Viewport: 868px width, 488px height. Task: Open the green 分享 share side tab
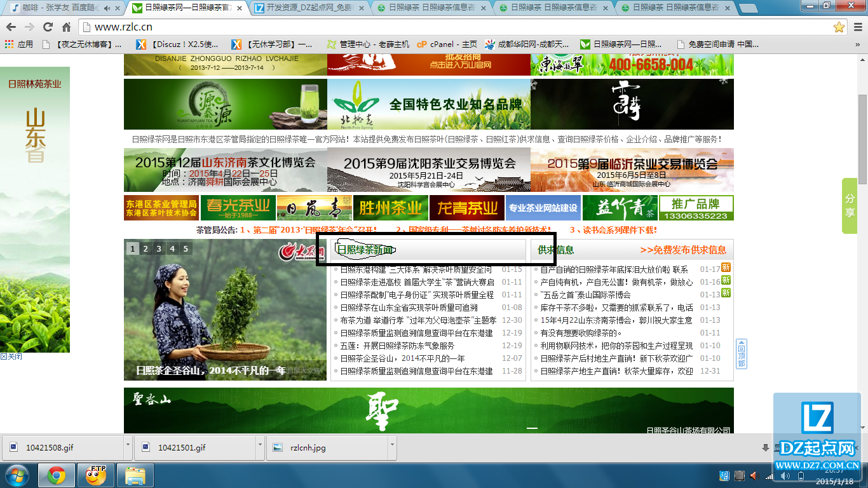pos(850,206)
